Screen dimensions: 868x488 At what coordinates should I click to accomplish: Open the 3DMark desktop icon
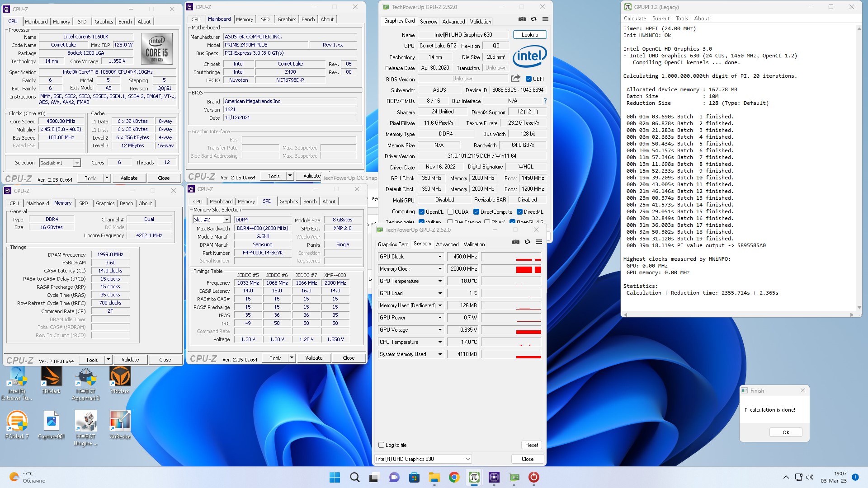coord(51,380)
